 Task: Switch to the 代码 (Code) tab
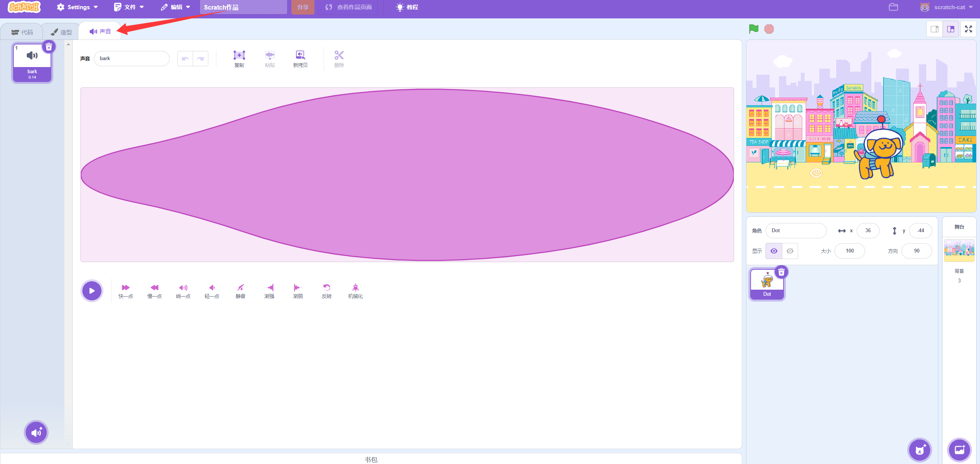(22, 32)
